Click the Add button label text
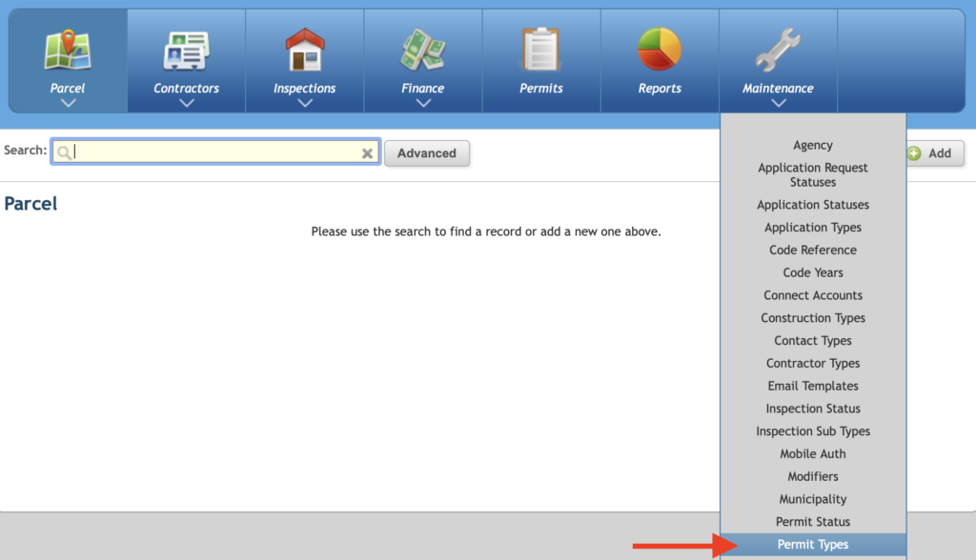Viewport: 976px width, 560px height. coord(940,153)
